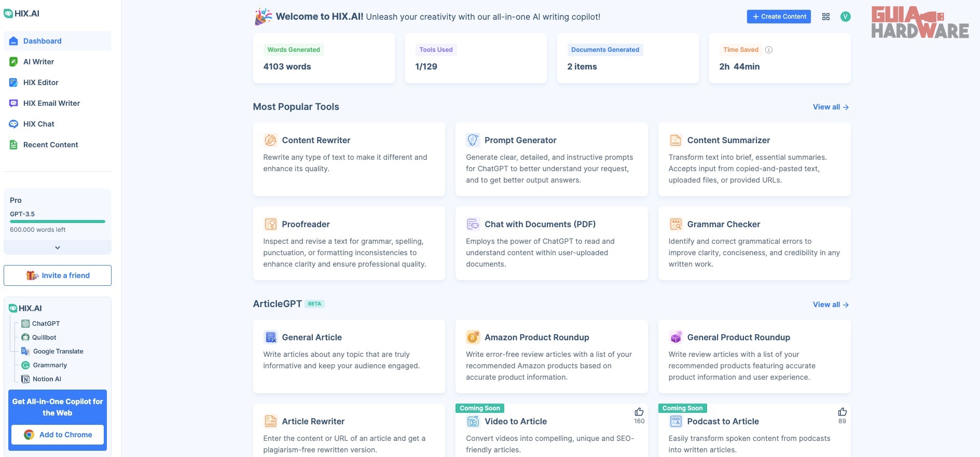The width and height of the screenshot is (980, 457).
Task: Click the Amazon Product Roundup icon
Action: coord(473,337)
